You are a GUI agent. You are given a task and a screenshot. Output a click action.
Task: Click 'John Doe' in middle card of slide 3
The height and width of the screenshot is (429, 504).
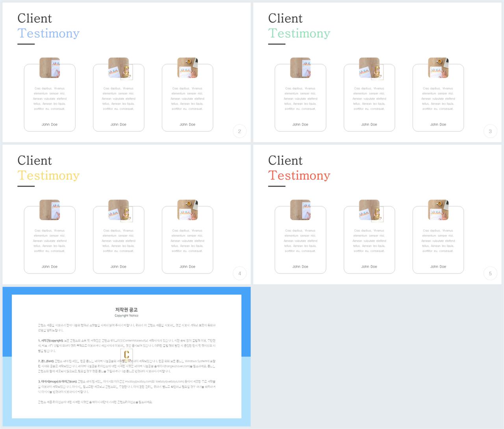tap(369, 124)
